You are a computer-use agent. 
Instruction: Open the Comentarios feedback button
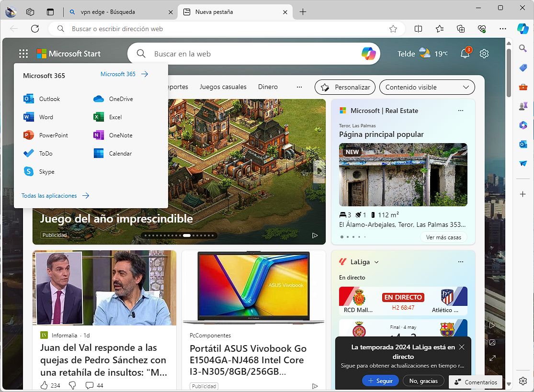[476, 382]
